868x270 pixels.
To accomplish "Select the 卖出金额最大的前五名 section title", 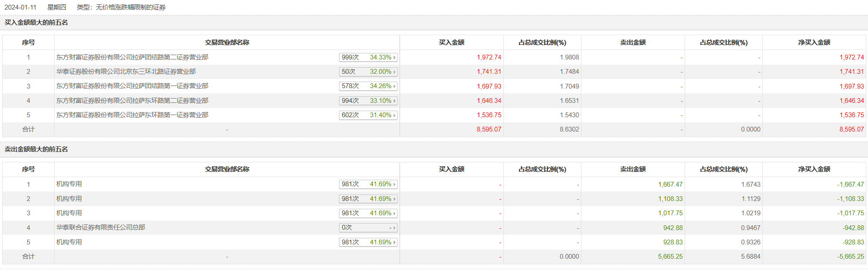I will click(36, 149).
